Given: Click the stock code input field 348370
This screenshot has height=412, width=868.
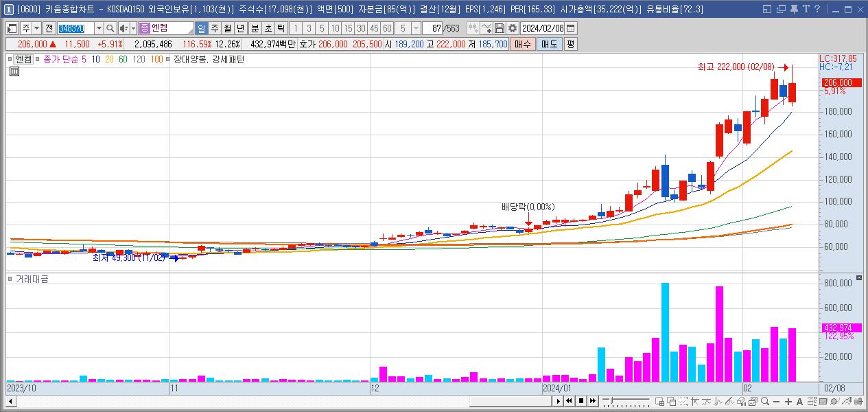Looking at the screenshot, I should coord(75,28).
